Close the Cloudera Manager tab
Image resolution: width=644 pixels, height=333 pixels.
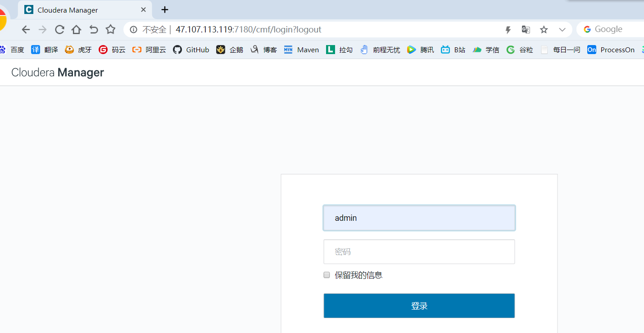coord(143,9)
